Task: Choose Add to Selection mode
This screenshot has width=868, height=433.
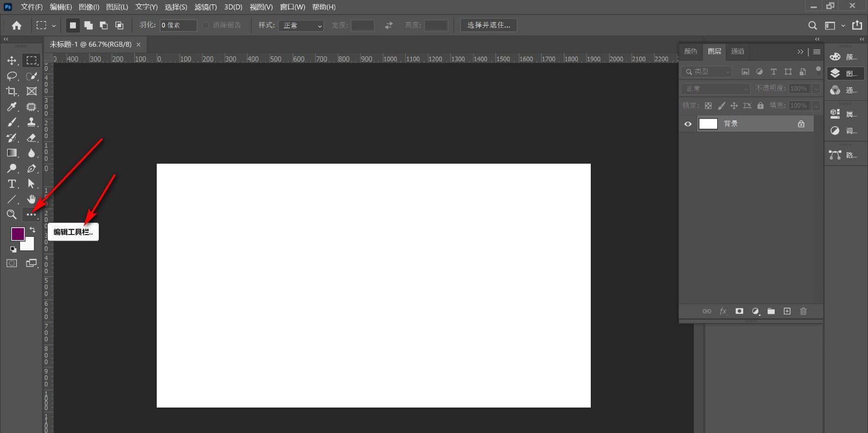Action: [x=88, y=25]
